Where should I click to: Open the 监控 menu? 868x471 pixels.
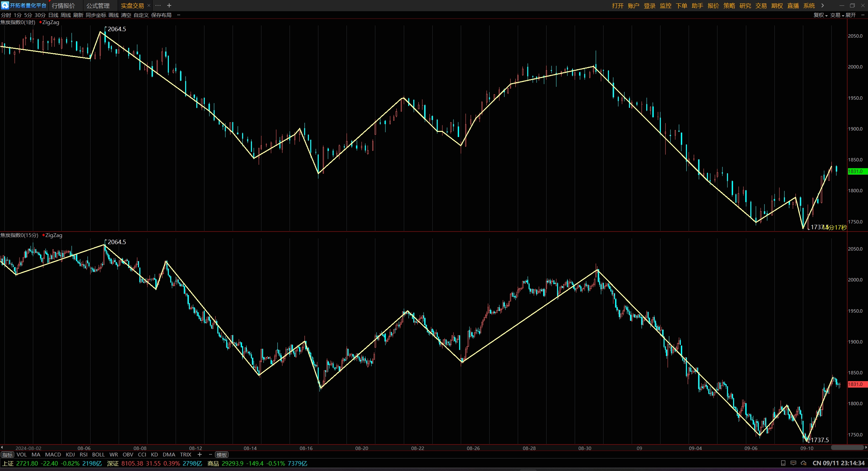666,6
